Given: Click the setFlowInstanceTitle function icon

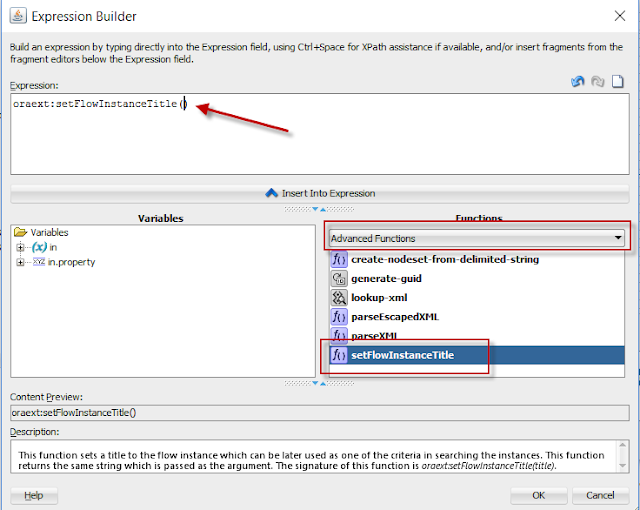Looking at the screenshot, I should click(x=339, y=355).
